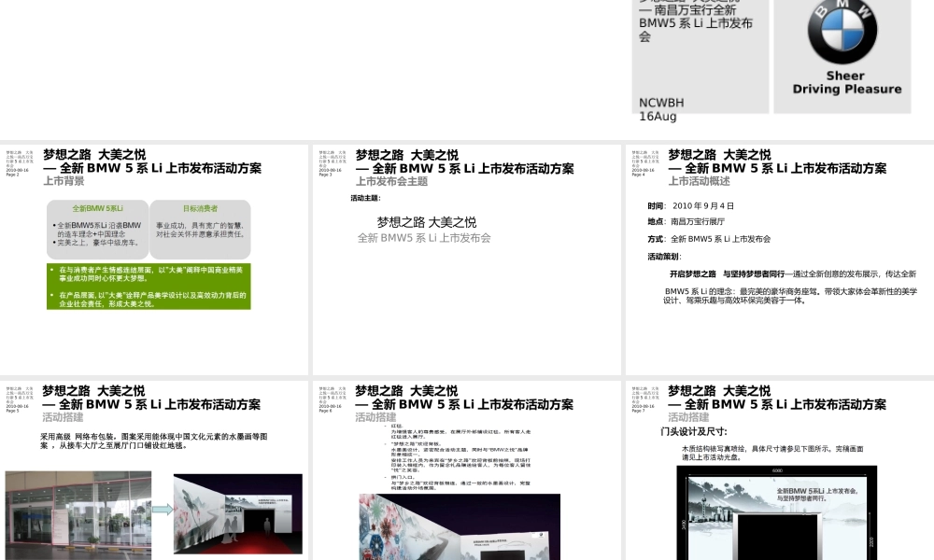
Task: Click the '活动策划:' label
Action: pos(664,257)
